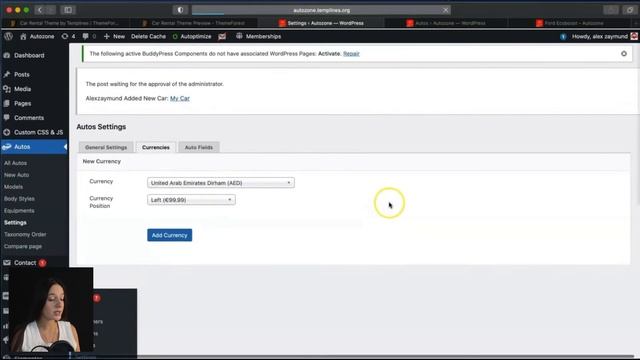Viewport: 640px width, 360px height.
Task: Open Equipments submenu item
Action: (19, 211)
